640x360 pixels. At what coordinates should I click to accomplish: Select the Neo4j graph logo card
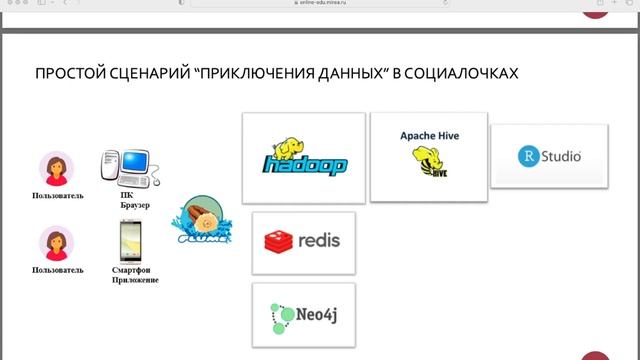(x=304, y=315)
